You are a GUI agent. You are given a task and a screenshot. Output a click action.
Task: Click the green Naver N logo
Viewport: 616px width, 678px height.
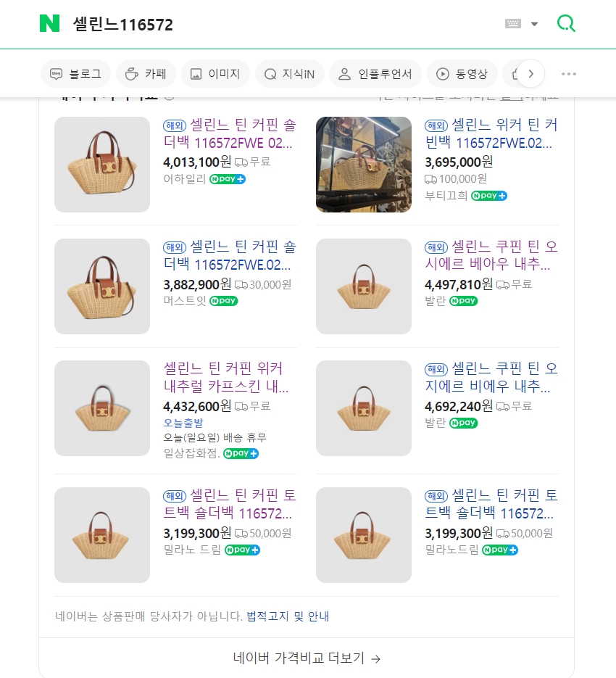49,24
